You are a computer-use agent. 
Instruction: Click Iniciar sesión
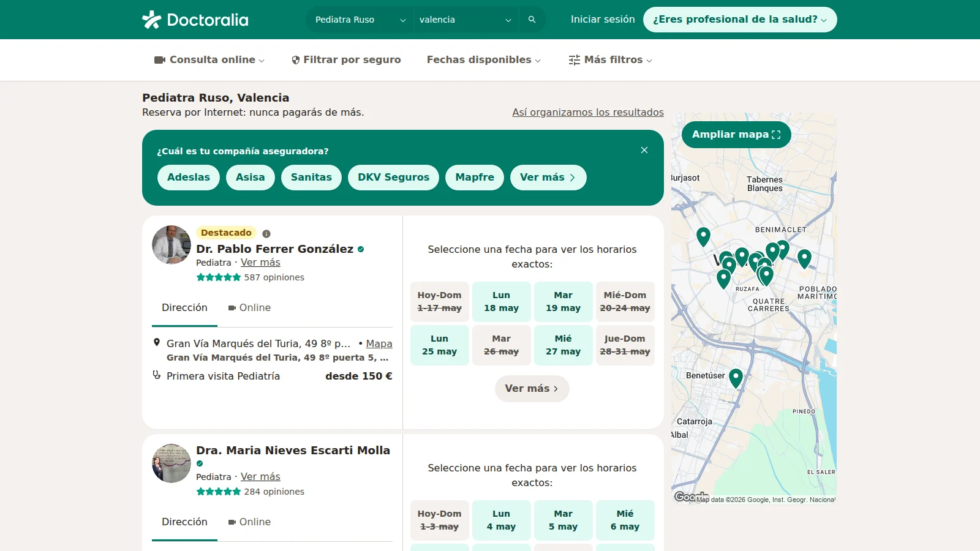(603, 20)
